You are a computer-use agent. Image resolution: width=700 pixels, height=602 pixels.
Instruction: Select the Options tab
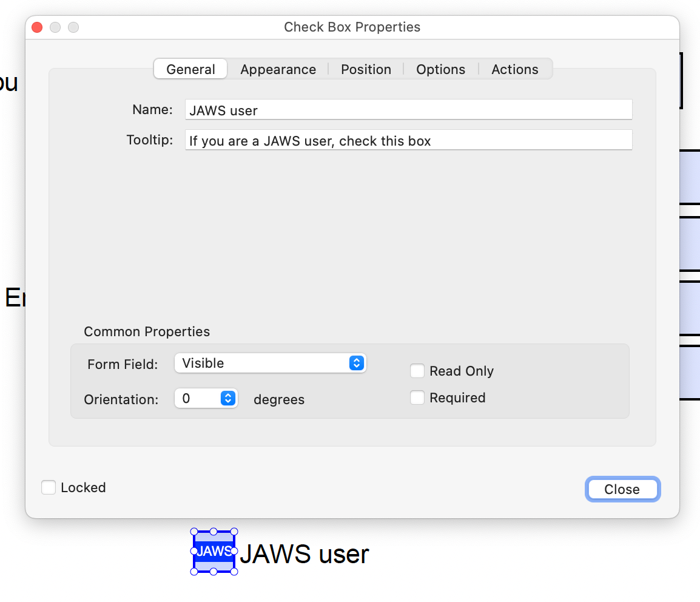[x=440, y=69]
